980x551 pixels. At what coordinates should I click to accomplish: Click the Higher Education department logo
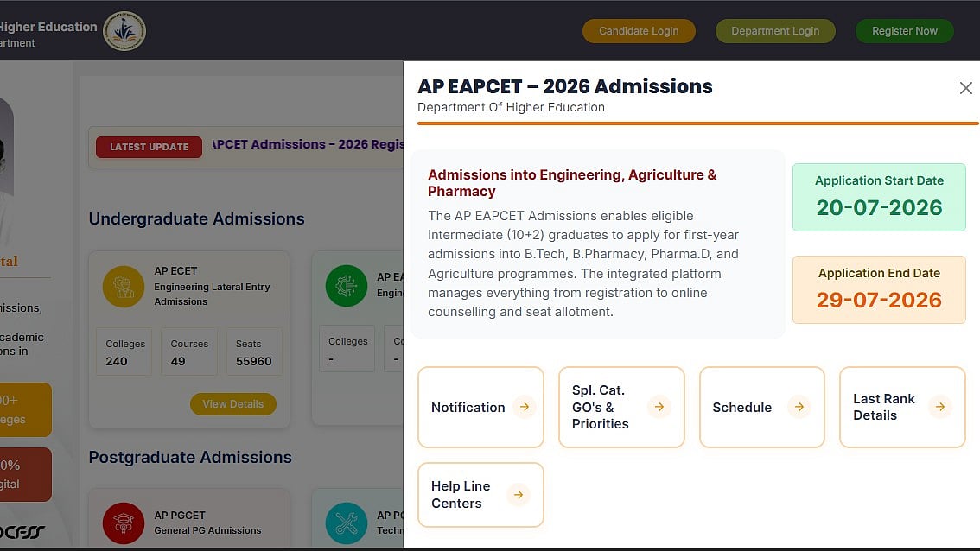click(x=124, y=30)
